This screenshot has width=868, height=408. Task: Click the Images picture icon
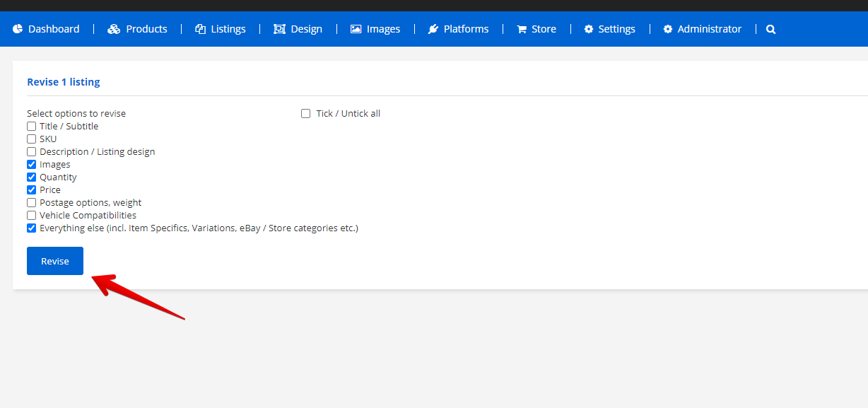(356, 29)
